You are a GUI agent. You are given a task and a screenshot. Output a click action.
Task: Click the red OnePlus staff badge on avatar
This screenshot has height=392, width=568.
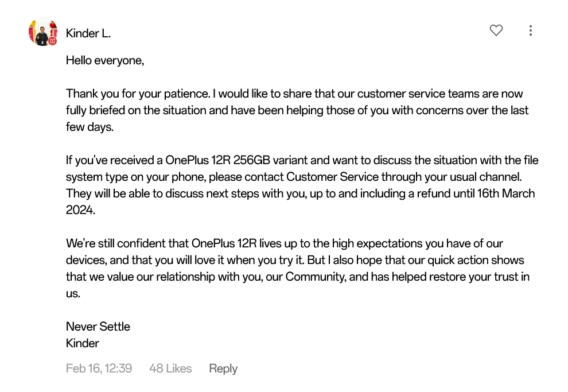[53, 41]
